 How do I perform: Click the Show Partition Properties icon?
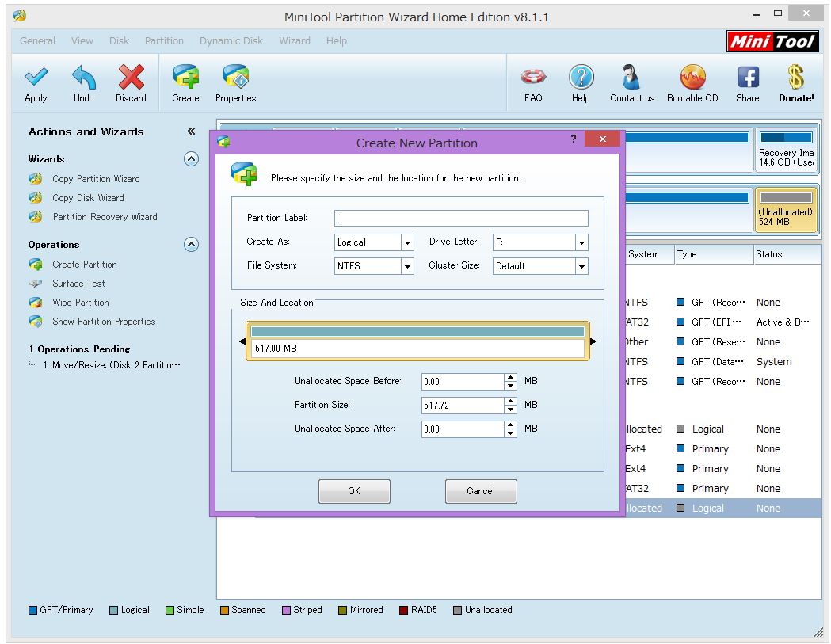pos(36,321)
